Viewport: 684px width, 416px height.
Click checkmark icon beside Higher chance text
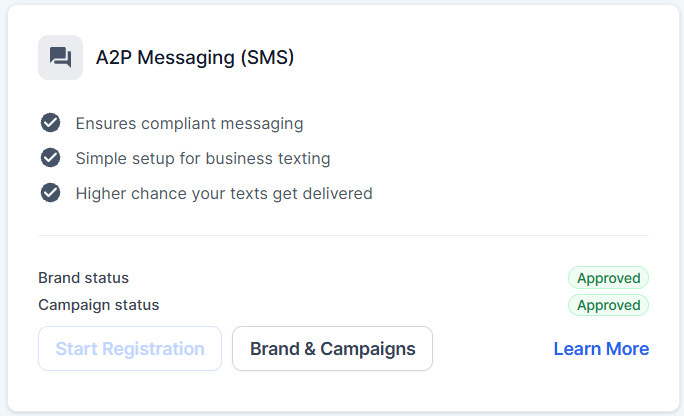[x=50, y=193]
